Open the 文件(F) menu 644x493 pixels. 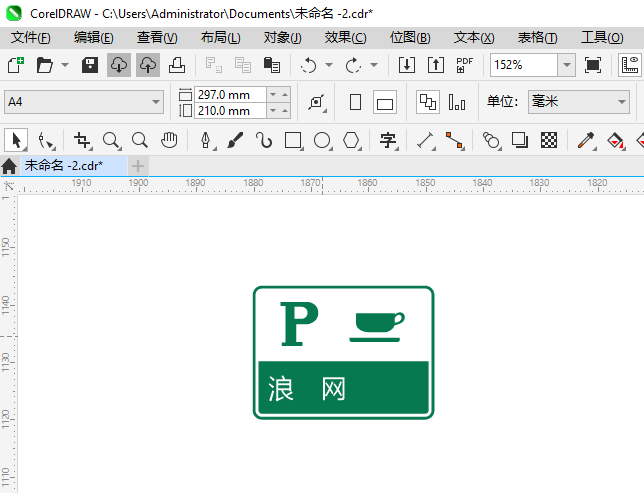(x=31, y=38)
